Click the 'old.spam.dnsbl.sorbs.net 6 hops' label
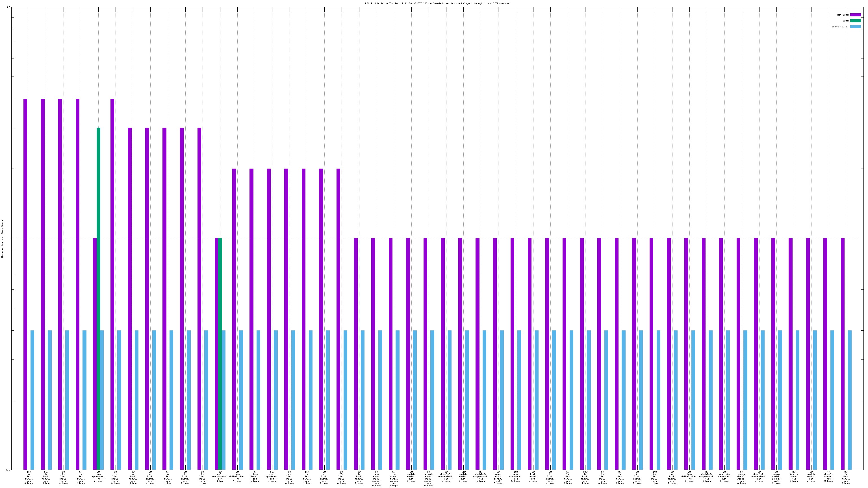Image resolution: width=868 pixels, height=488 pixels. (x=394, y=479)
